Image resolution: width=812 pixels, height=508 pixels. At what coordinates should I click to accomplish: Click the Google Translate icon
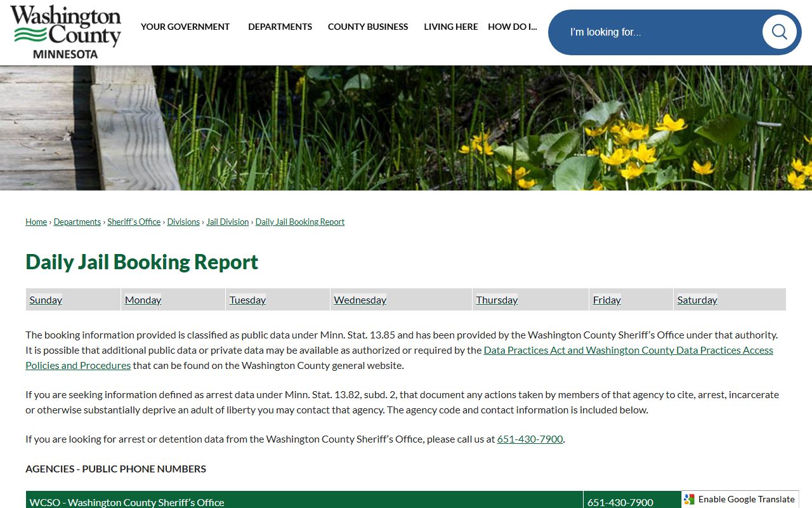[690, 499]
